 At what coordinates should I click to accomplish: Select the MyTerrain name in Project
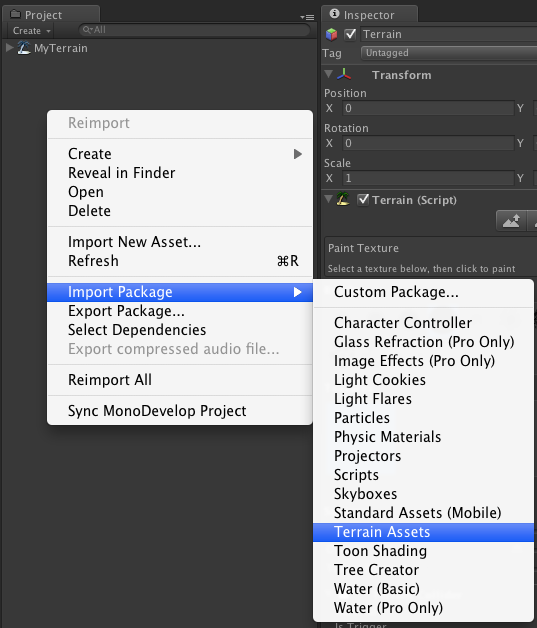coord(60,48)
